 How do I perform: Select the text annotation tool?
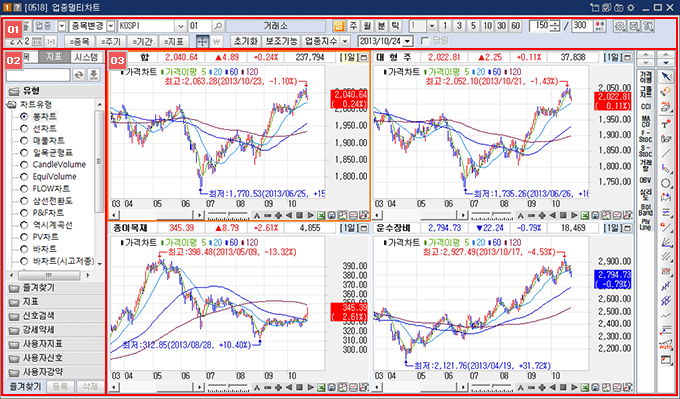(665, 124)
